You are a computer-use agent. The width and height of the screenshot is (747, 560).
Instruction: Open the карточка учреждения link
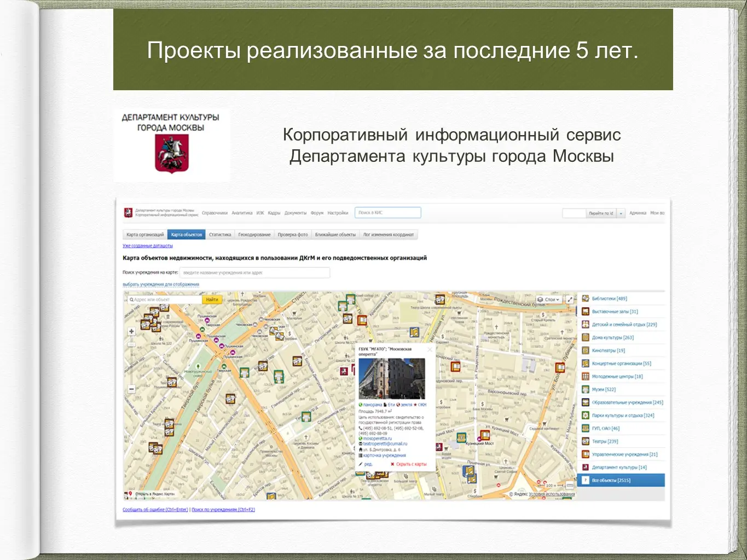384,455
